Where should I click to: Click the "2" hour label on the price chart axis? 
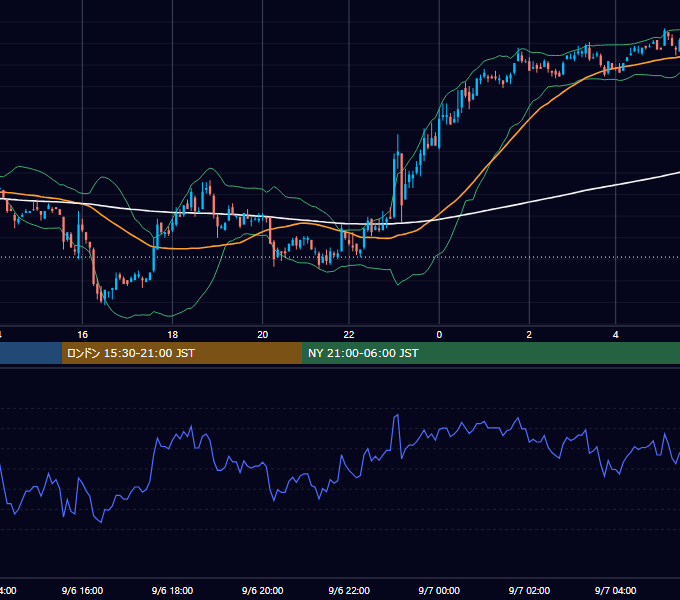(x=529, y=335)
